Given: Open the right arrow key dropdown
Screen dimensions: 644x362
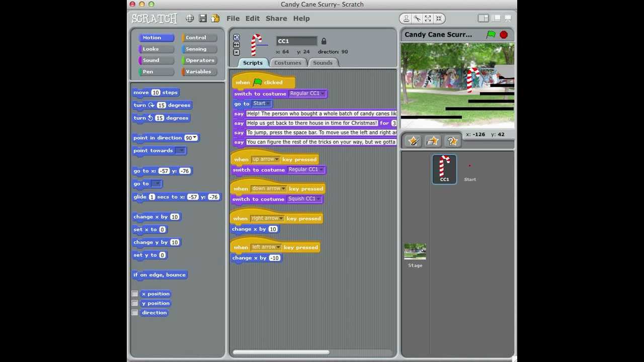Looking at the screenshot, I should [281, 219].
